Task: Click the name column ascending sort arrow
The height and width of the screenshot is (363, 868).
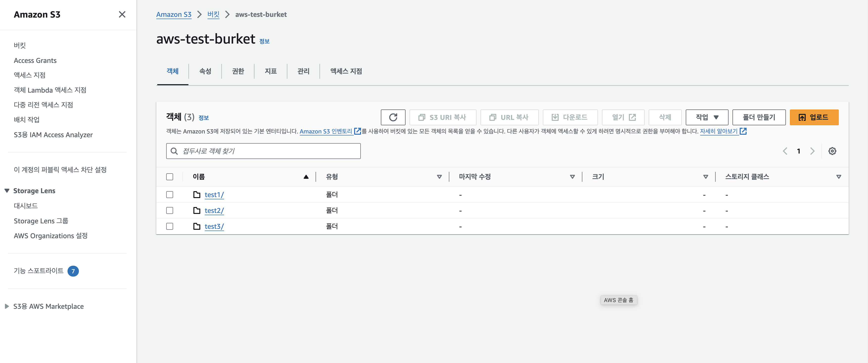Action: pyautogui.click(x=306, y=177)
